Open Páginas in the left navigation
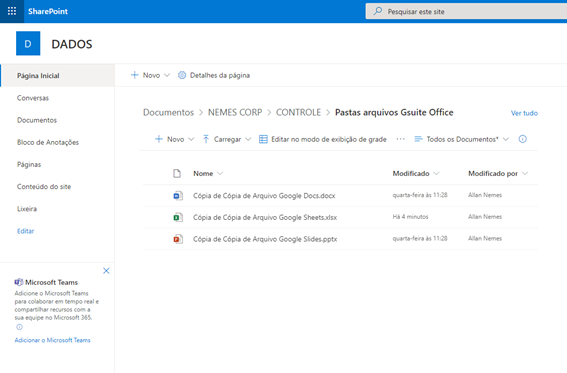This screenshot has height=373, width=567. point(29,164)
